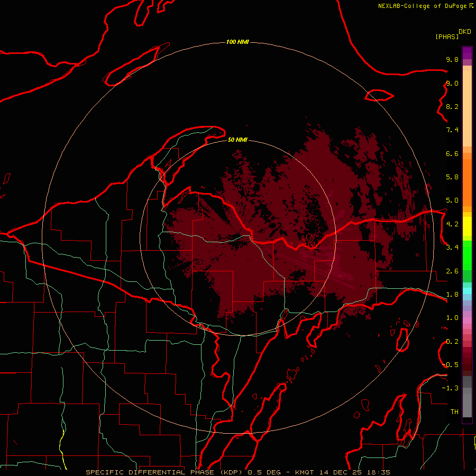Click the 3.4 legend value
The height and width of the screenshot is (476, 476).
(452, 248)
